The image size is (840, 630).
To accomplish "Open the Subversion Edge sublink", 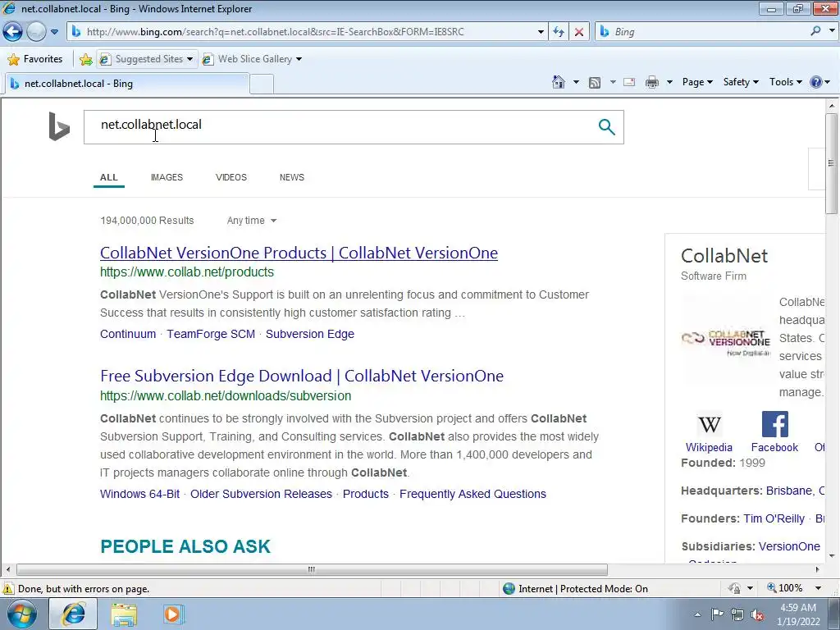I will point(310,334).
